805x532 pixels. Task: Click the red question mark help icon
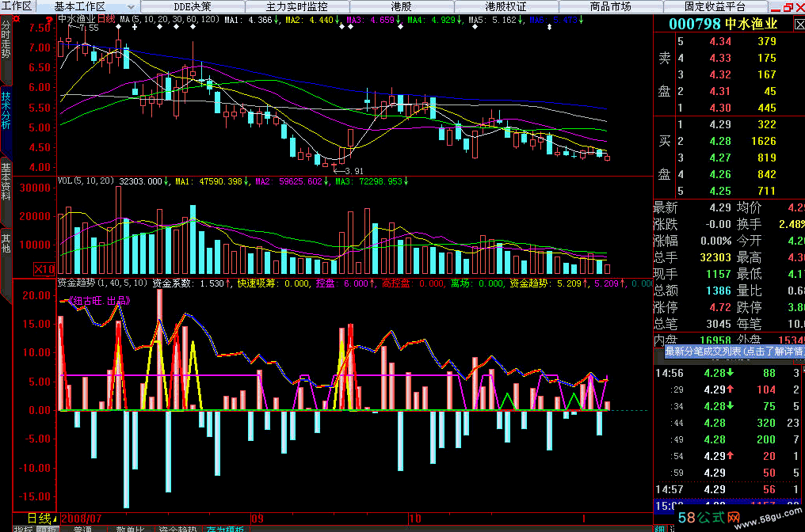(49, 21)
